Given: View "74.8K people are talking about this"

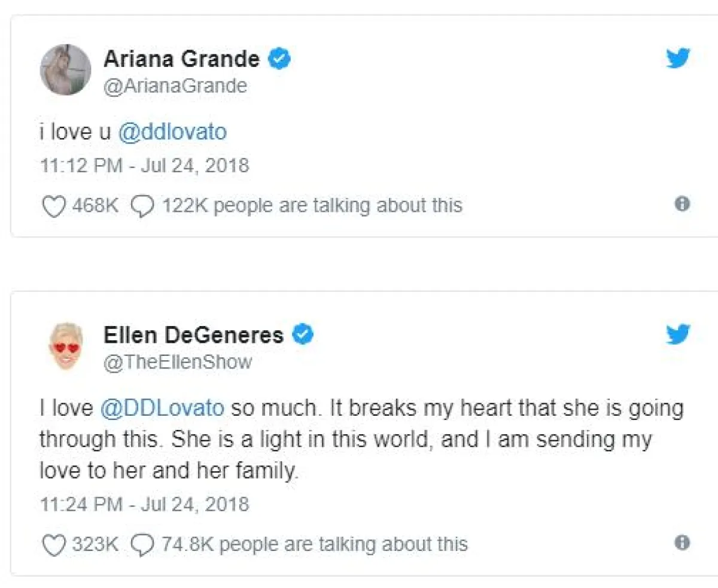Looking at the screenshot, I should [315, 544].
